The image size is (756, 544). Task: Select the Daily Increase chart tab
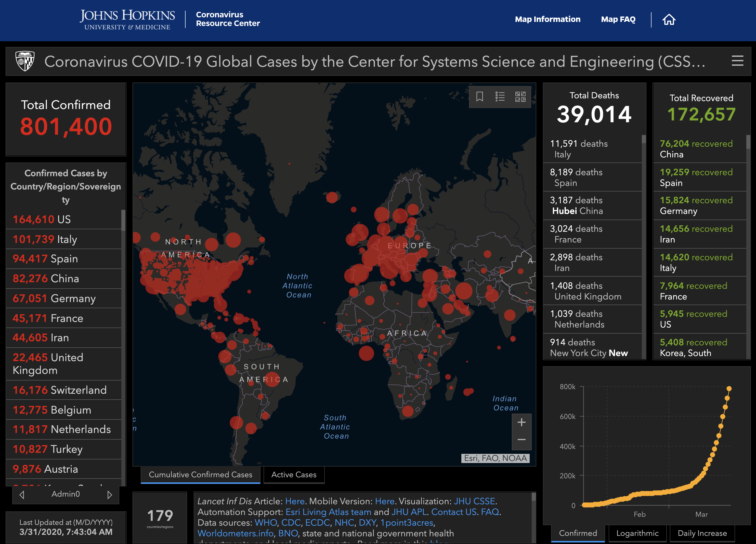(702, 533)
